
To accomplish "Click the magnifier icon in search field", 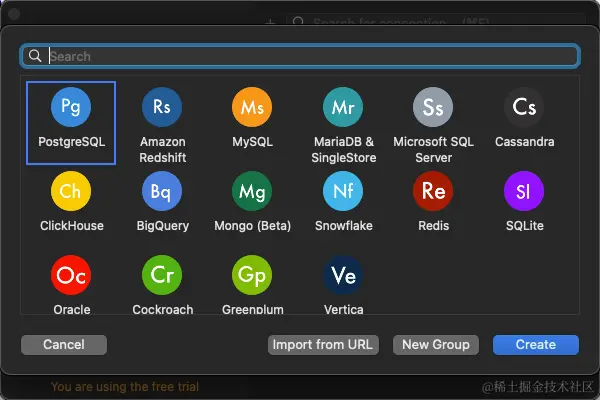I will click(35, 56).
